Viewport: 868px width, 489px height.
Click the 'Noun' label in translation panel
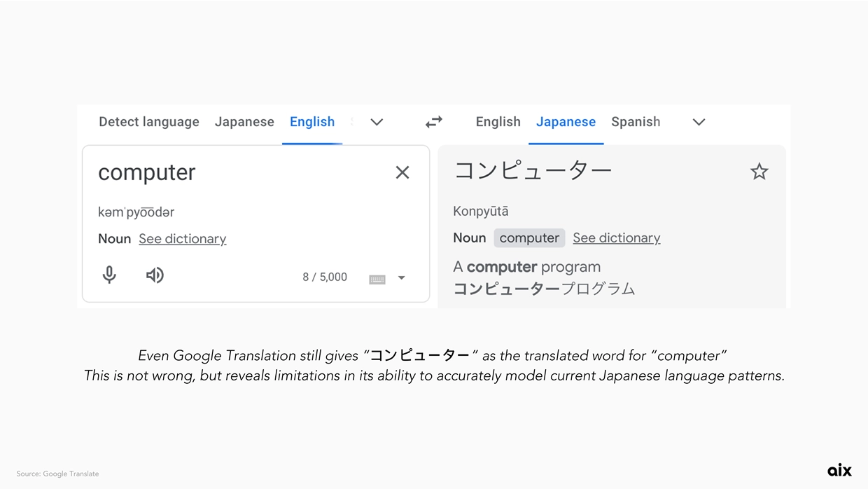click(x=470, y=238)
